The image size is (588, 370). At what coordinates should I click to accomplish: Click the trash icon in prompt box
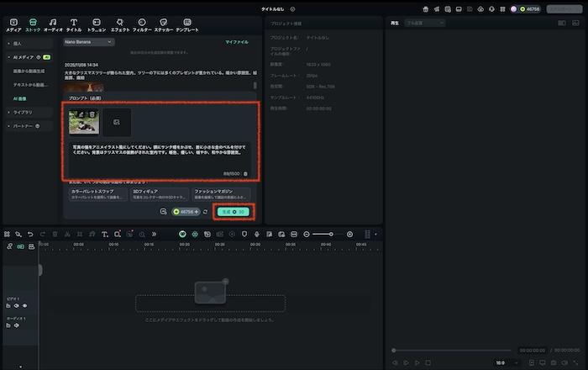245,173
